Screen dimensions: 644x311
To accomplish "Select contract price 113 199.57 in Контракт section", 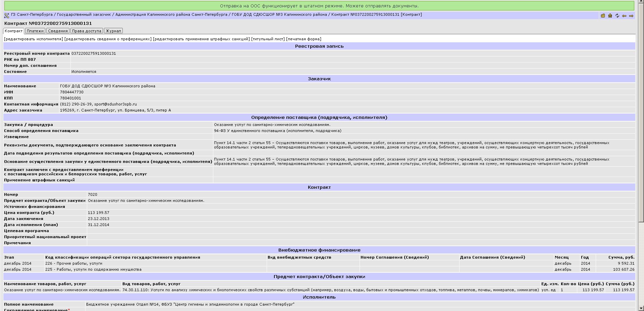I will (99, 213).
